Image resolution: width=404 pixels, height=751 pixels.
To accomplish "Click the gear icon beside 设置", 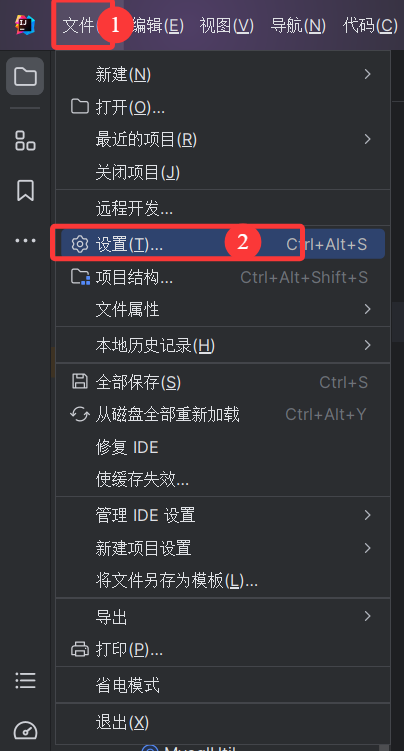I will [x=80, y=244].
